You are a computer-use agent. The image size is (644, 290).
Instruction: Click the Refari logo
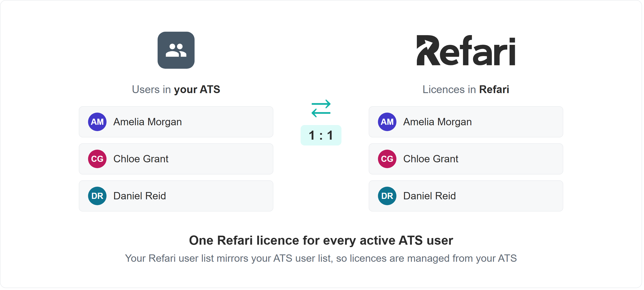(x=466, y=50)
